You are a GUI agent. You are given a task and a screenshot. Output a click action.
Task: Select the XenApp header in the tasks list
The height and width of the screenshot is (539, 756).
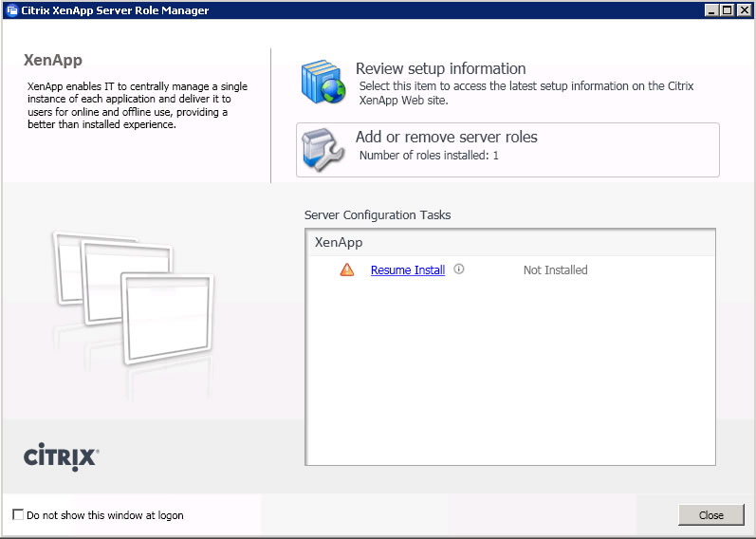(x=339, y=243)
